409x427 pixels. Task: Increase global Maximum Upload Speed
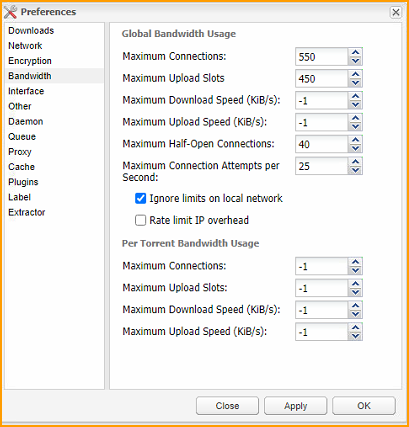tap(355, 118)
